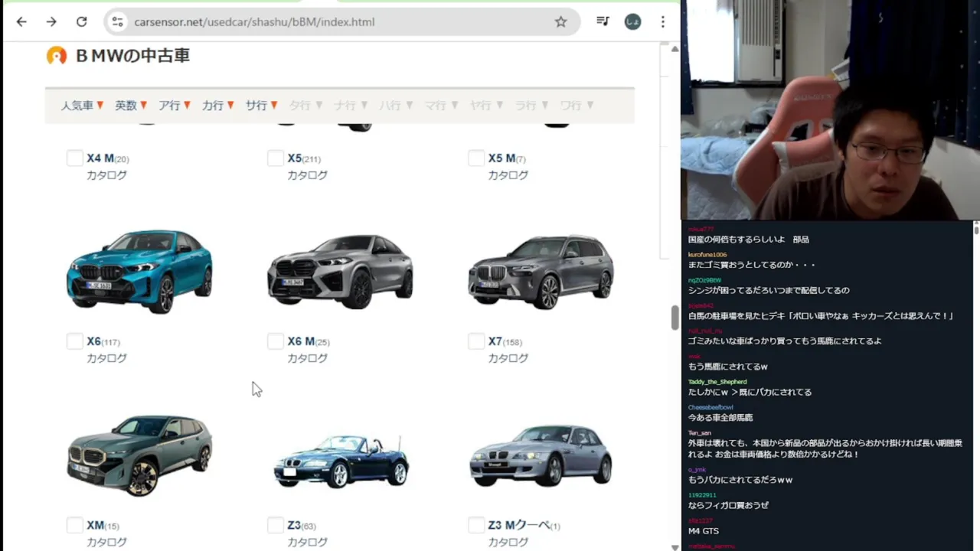Check the X5 M checkbox

[476, 158]
